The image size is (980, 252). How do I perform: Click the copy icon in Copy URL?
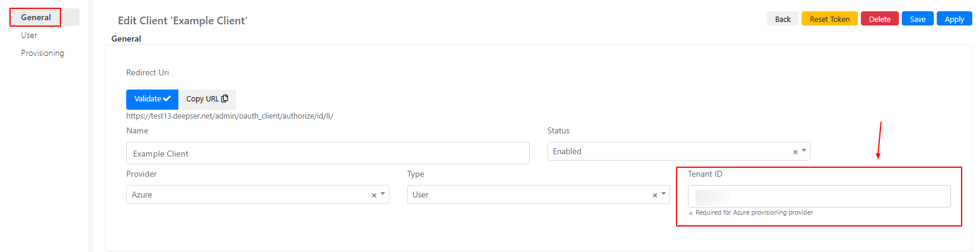pos(225,99)
